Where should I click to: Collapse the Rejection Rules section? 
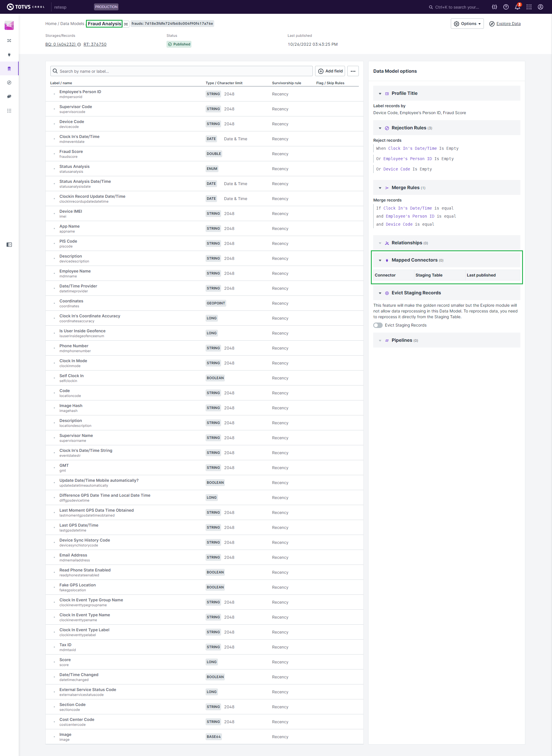coord(380,128)
